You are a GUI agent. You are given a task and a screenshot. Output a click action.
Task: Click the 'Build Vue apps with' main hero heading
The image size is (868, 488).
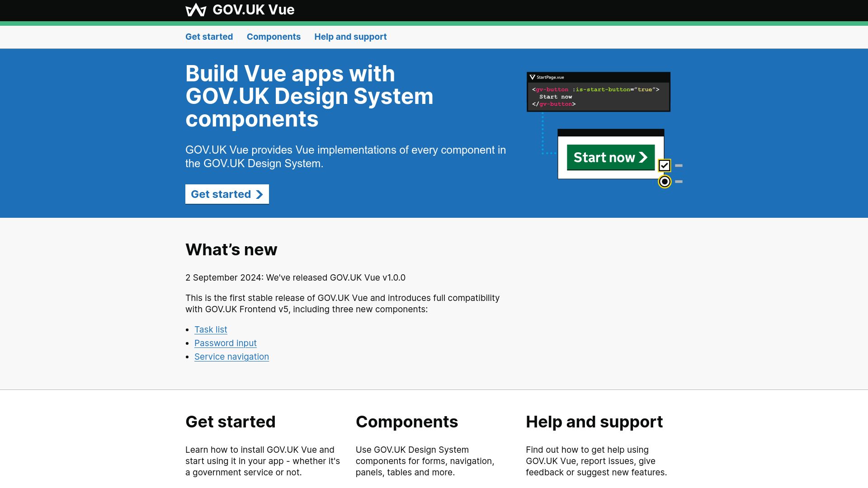click(x=309, y=96)
